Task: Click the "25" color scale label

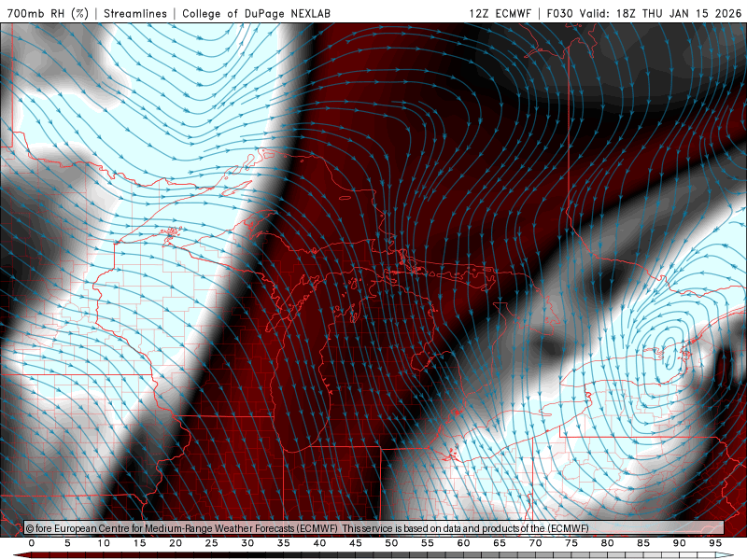Action: tap(212, 543)
